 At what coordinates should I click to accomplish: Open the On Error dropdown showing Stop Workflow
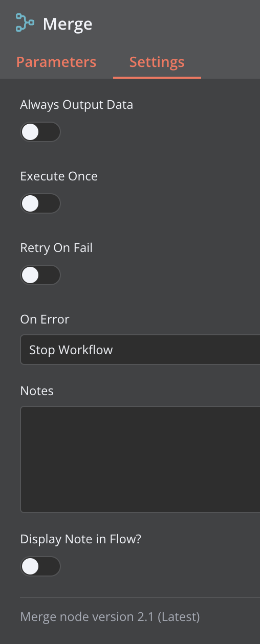pos(140,350)
